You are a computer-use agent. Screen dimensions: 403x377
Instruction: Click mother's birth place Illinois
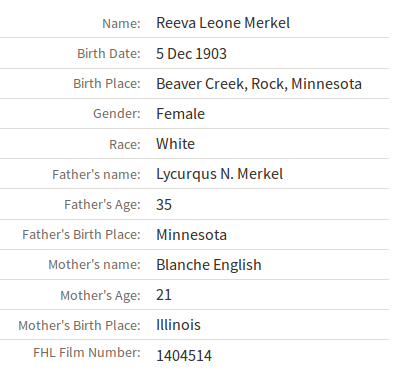click(178, 325)
